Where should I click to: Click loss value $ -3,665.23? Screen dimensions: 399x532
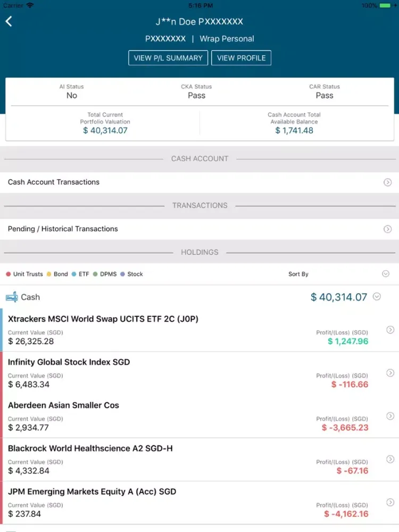coord(345,428)
